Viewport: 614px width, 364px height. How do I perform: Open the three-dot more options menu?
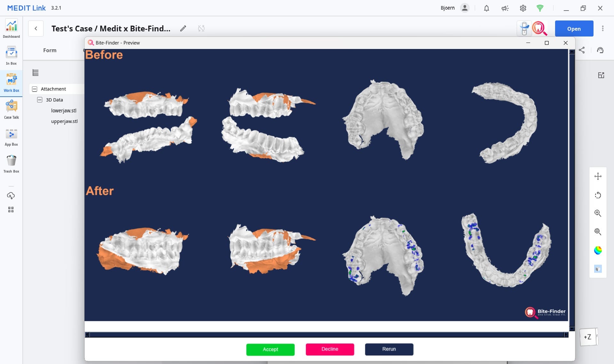(603, 28)
